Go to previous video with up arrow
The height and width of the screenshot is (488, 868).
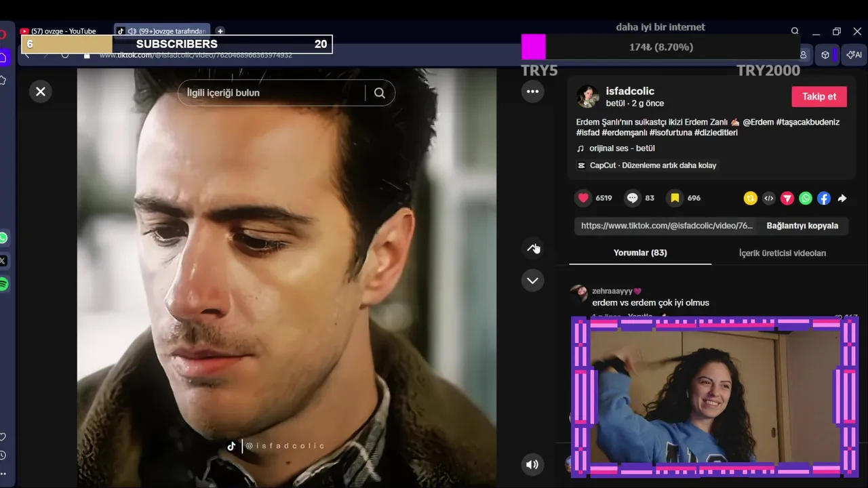coord(532,248)
